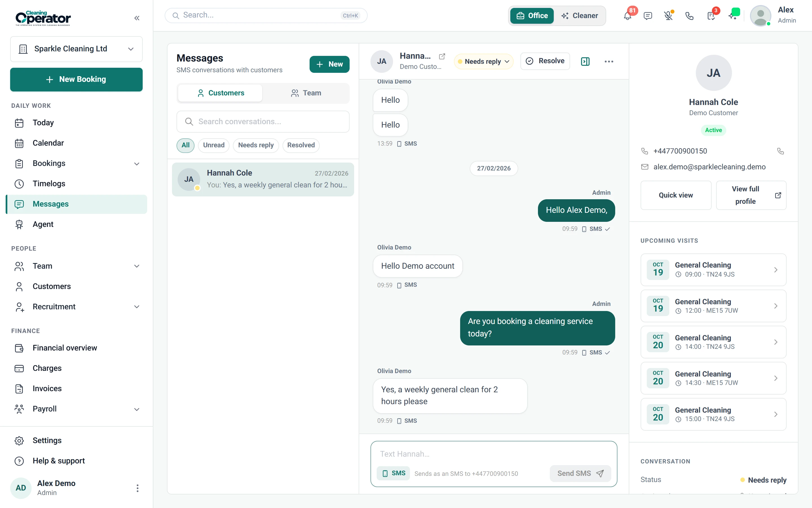Collapse the sidebar with the double-chevron icon
Viewport: 812px width, 508px height.
tap(136, 18)
